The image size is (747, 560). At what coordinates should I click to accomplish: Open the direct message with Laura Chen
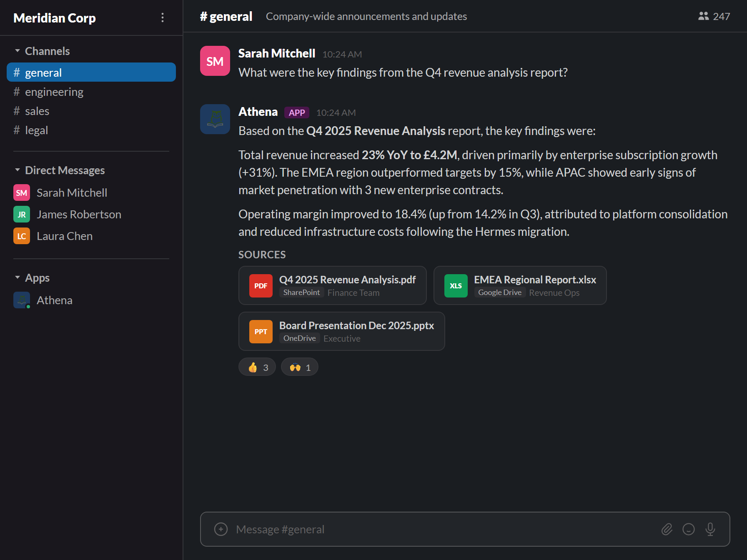pyautogui.click(x=64, y=236)
